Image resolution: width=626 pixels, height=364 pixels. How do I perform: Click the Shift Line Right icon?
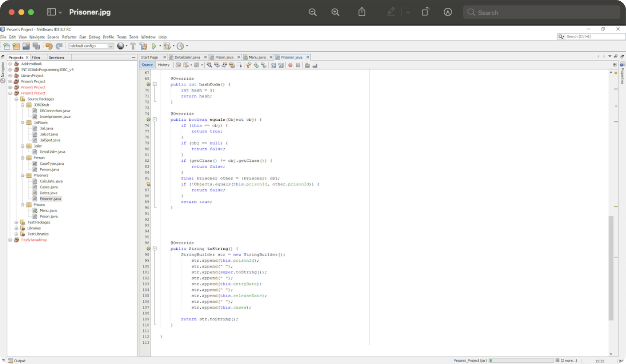pyautogui.click(x=281, y=65)
